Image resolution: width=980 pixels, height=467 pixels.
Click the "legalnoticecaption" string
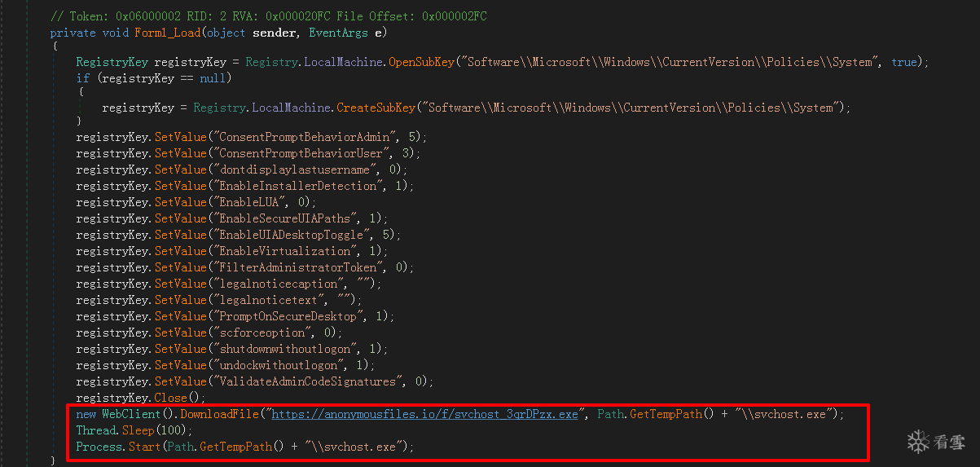279,284
